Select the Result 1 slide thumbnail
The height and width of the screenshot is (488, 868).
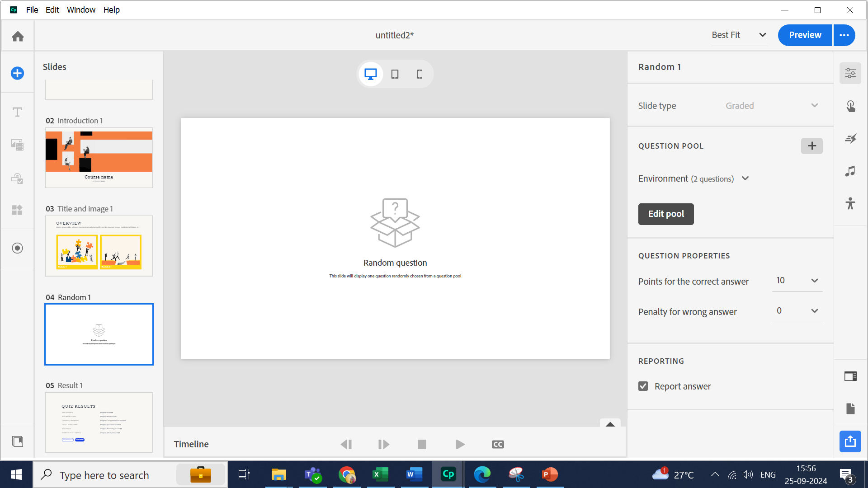[99, 422]
